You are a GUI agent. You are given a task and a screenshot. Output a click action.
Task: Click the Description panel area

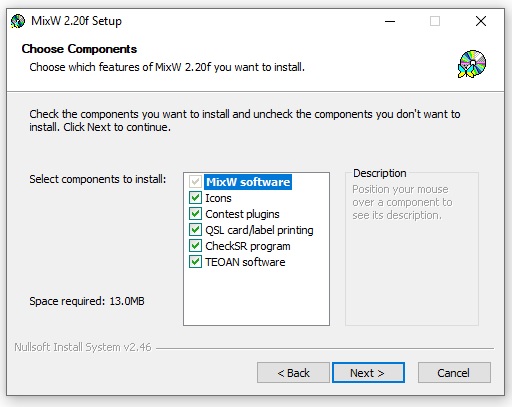click(x=412, y=248)
